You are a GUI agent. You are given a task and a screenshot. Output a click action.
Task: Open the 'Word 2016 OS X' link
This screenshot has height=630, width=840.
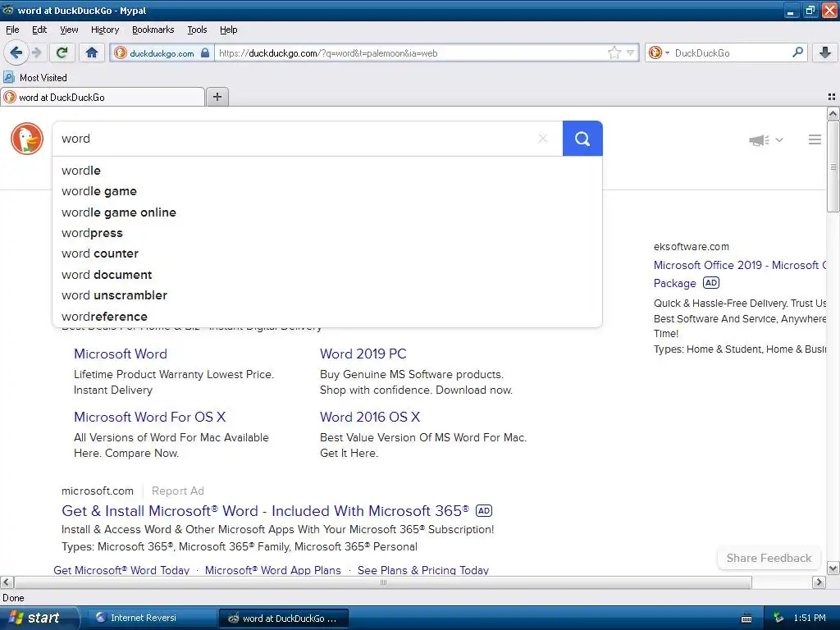(x=370, y=417)
